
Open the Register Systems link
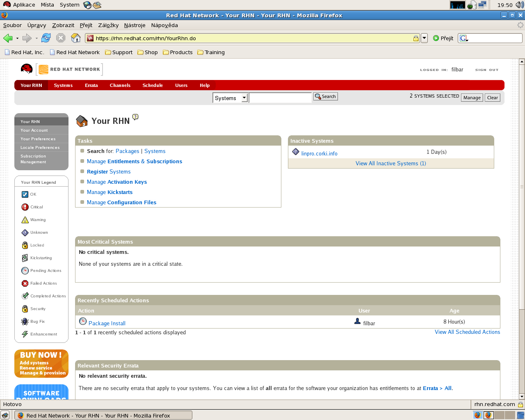[x=109, y=171]
